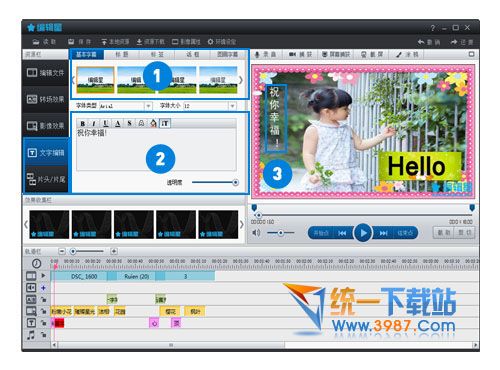The height and width of the screenshot is (370, 500).
Task: Toggle underline on the caption text
Action: coord(106,124)
